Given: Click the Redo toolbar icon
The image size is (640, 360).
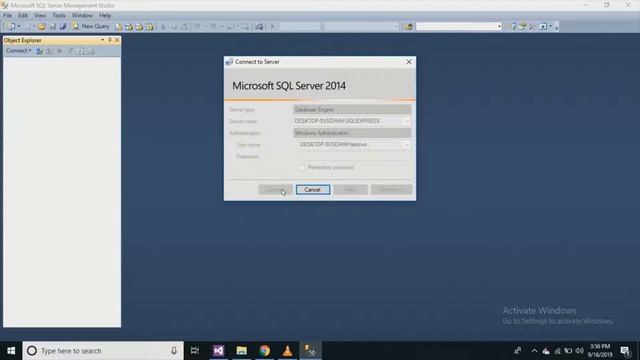Looking at the screenshot, I should 213,27.
